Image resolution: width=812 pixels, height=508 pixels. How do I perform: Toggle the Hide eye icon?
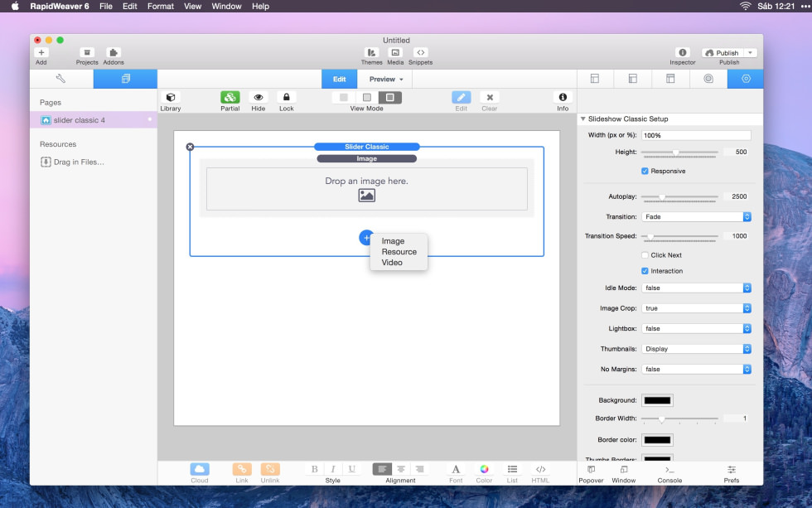point(258,97)
